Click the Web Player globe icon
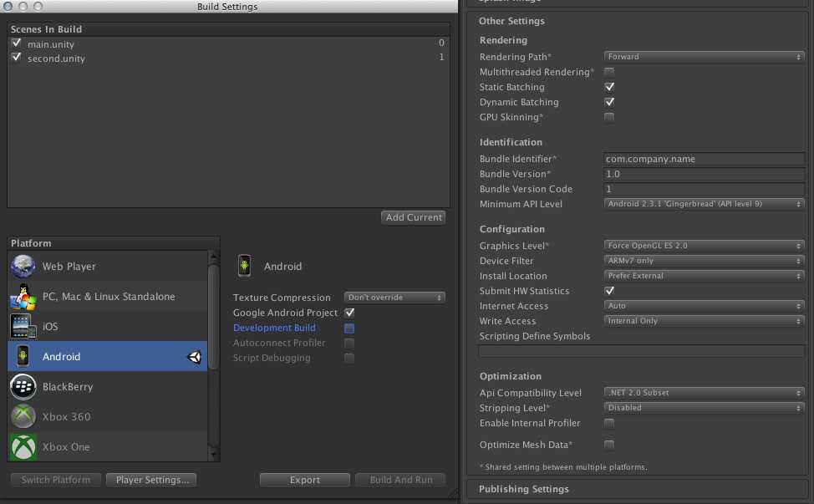This screenshot has width=814, height=504. (23, 267)
